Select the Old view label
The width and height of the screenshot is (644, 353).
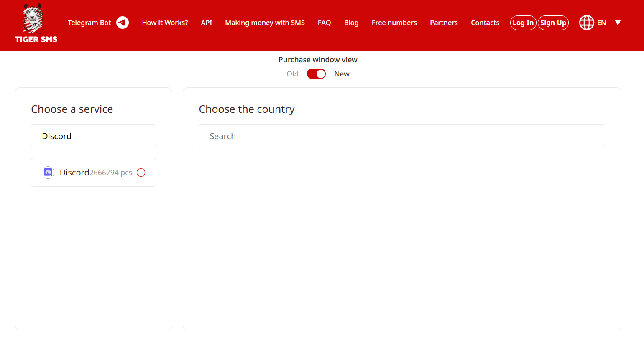(293, 74)
